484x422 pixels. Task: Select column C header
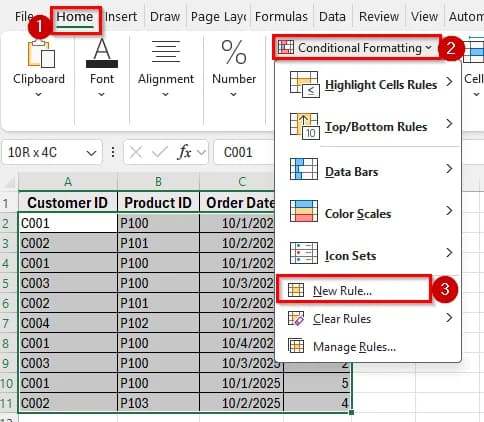click(x=242, y=182)
